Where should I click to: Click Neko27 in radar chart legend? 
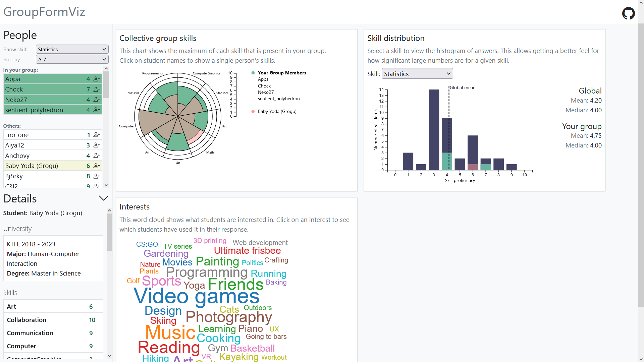click(266, 92)
